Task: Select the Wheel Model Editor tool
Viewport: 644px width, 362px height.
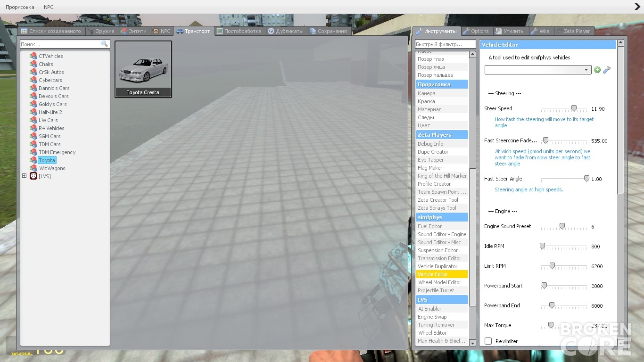Action: [x=442, y=282]
